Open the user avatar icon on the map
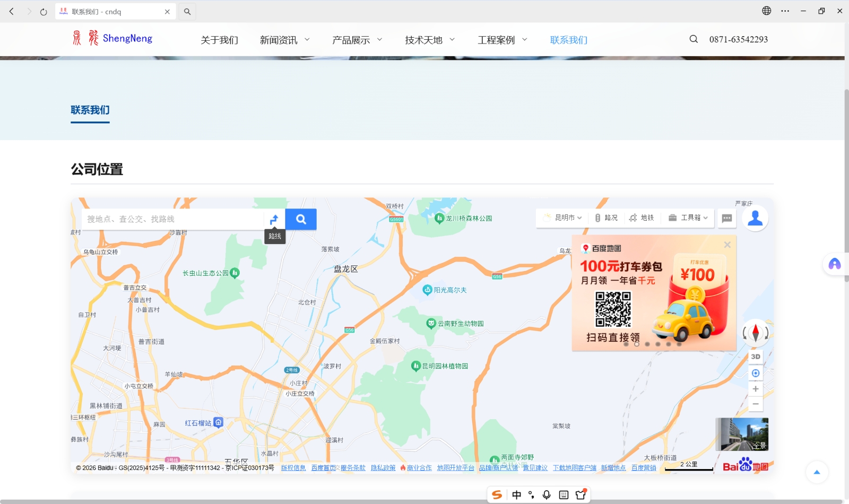This screenshot has height=504, width=849. point(756,218)
